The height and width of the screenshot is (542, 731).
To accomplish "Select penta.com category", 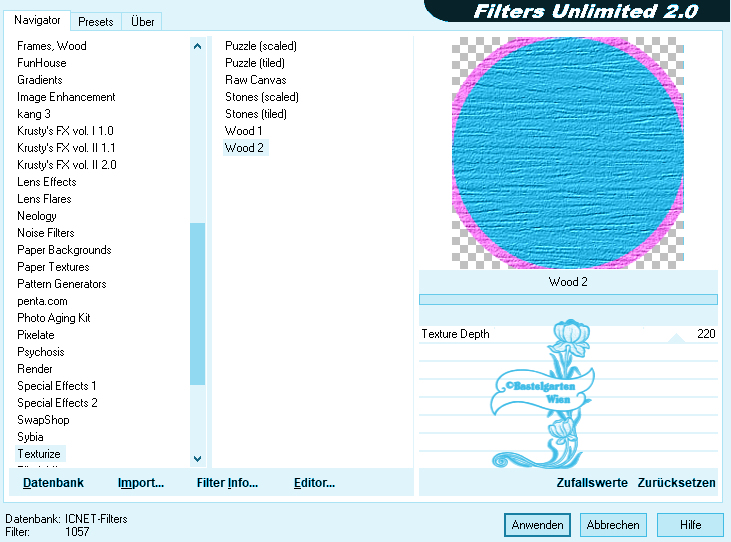I will [x=42, y=301].
